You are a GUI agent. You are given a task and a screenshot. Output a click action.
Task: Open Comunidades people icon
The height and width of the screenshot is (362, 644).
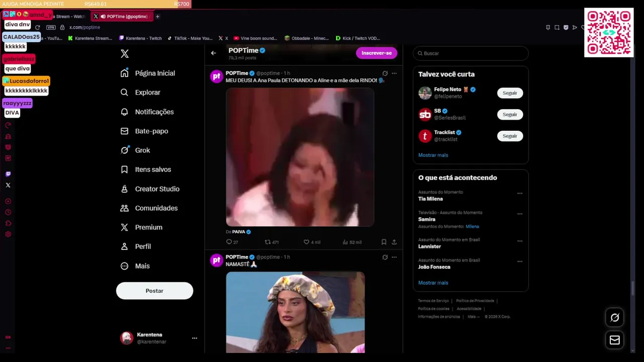point(124,208)
